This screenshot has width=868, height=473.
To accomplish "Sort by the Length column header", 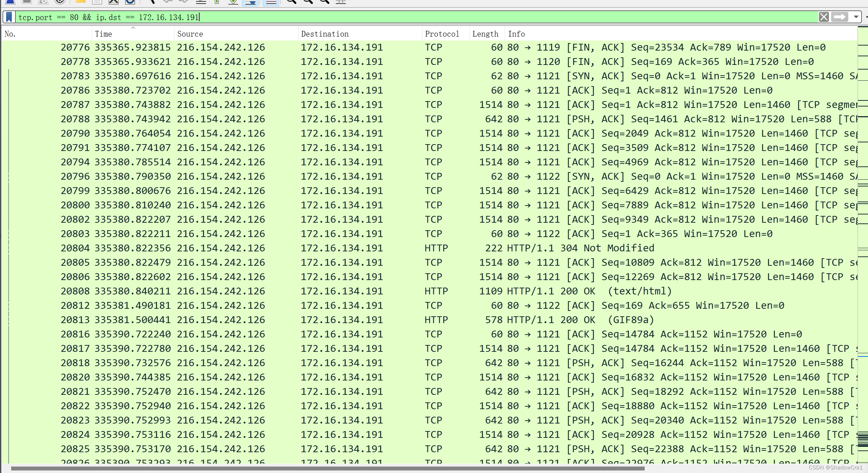I will coord(487,34).
